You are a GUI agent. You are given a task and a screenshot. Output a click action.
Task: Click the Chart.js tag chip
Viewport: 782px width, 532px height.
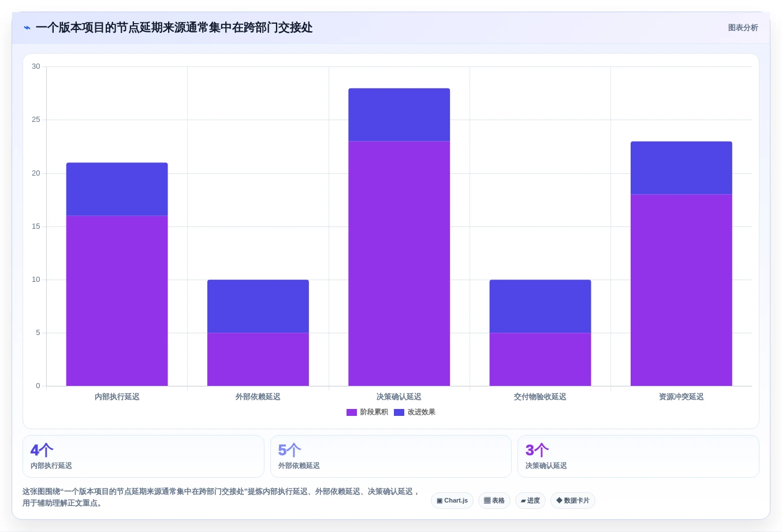452,501
